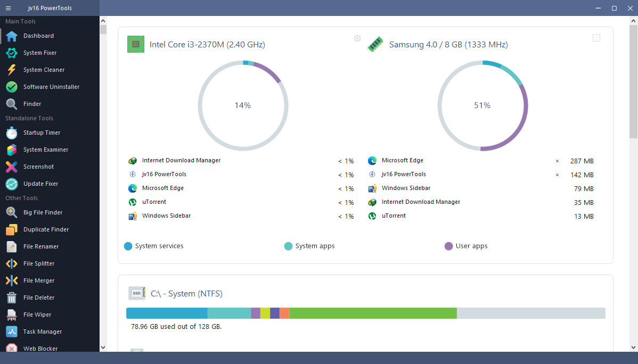Open the Startup Timer stopwatch tool
Viewport: 638px width, 364px height.
tap(11, 133)
